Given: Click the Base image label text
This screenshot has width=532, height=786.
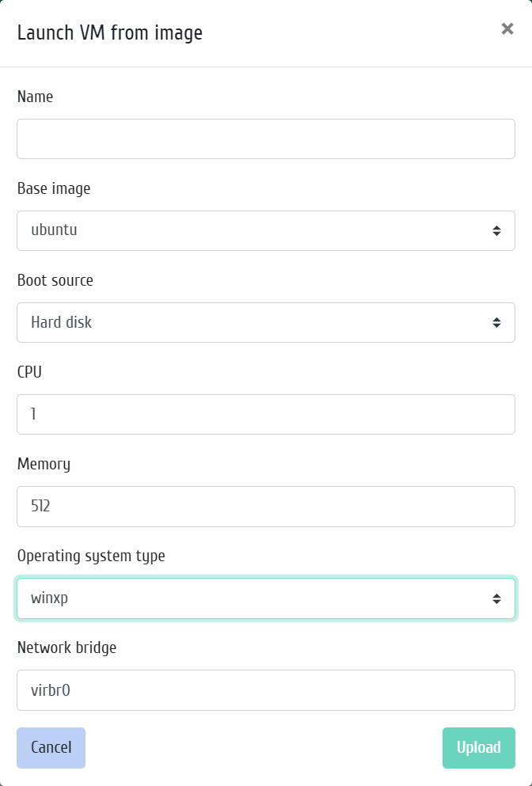Looking at the screenshot, I should [x=54, y=188].
